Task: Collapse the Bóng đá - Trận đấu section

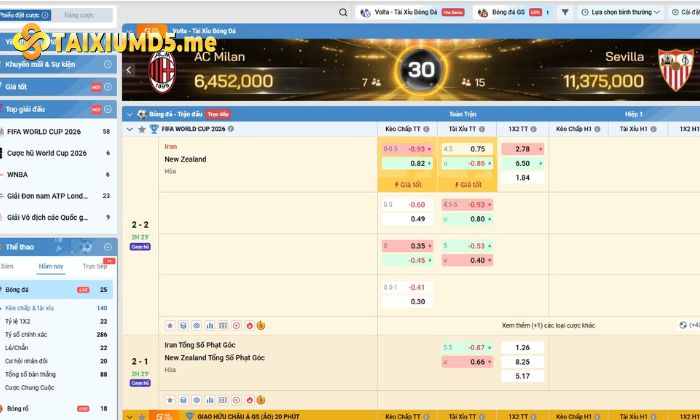Action: 130,115
